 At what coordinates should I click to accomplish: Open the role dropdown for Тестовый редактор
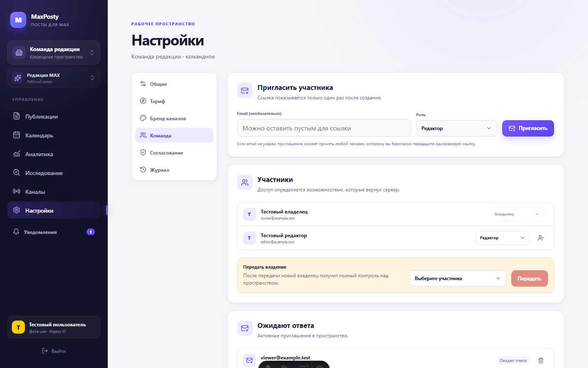(x=503, y=238)
